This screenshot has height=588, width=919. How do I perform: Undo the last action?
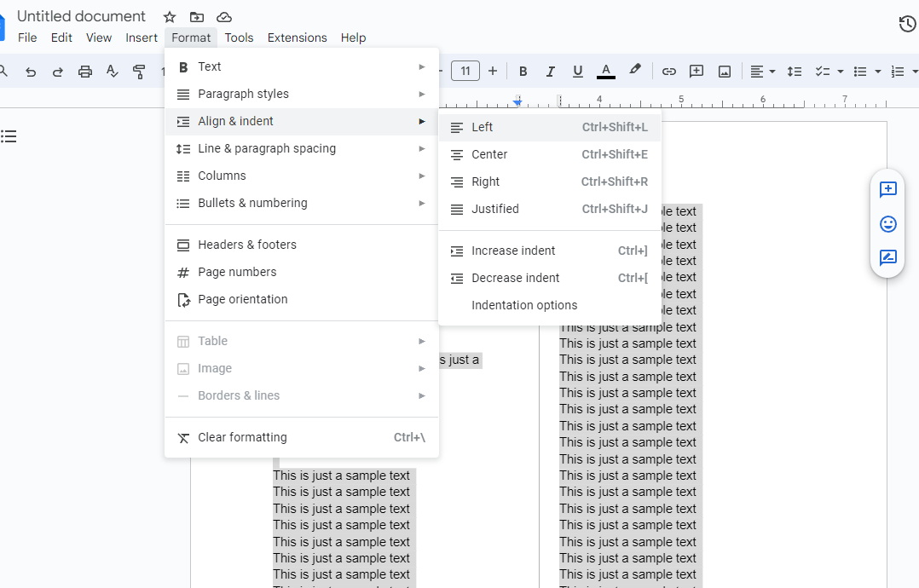coord(31,71)
